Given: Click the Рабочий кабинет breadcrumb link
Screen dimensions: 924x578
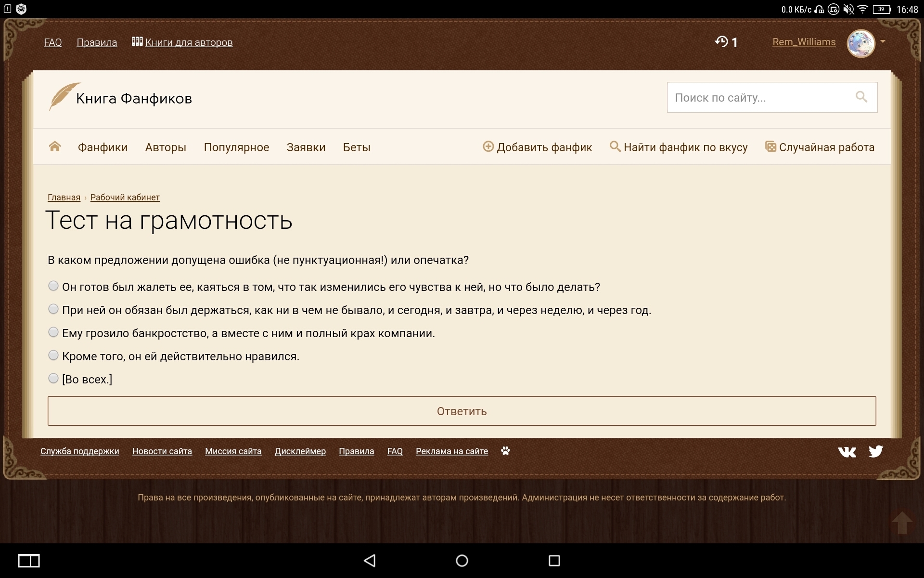Looking at the screenshot, I should [x=124, y=197].
